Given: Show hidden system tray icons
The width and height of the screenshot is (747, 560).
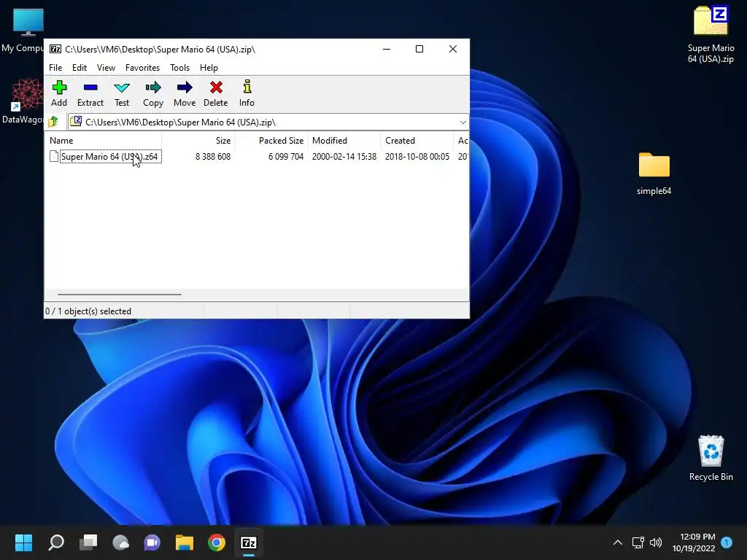Looking at the screenshot, I should (617, 542).
